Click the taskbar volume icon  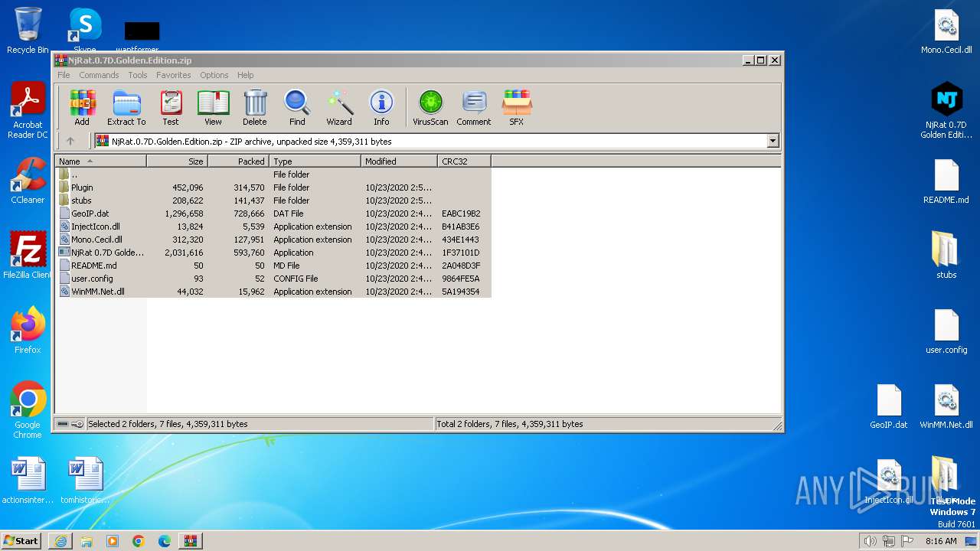pos(870,541)
